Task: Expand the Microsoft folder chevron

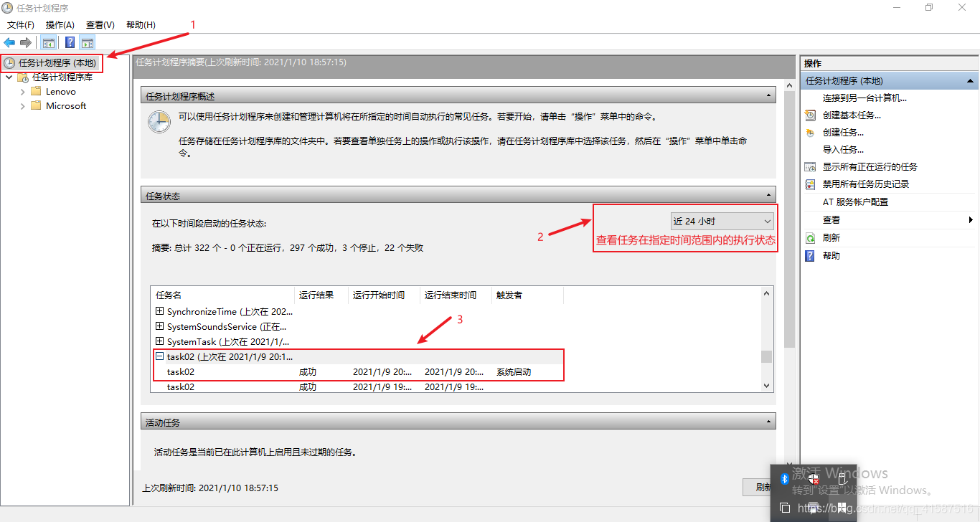Action: 22,106
